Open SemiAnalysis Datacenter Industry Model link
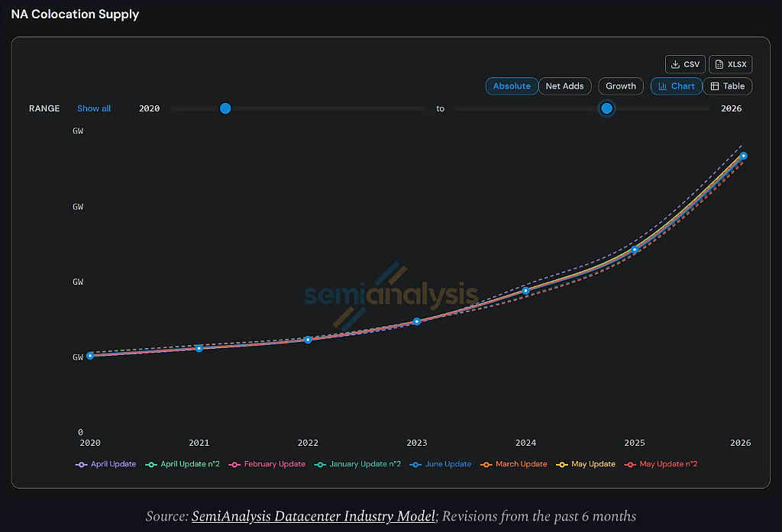Viewport: 782px width, 532px height. 314,516
